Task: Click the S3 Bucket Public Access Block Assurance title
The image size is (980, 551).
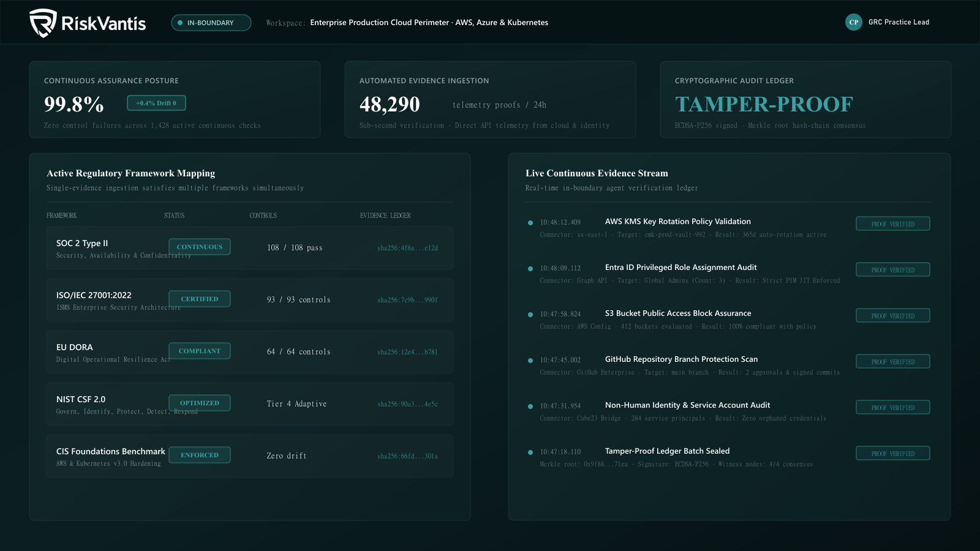Action: (x=678, y=313)
